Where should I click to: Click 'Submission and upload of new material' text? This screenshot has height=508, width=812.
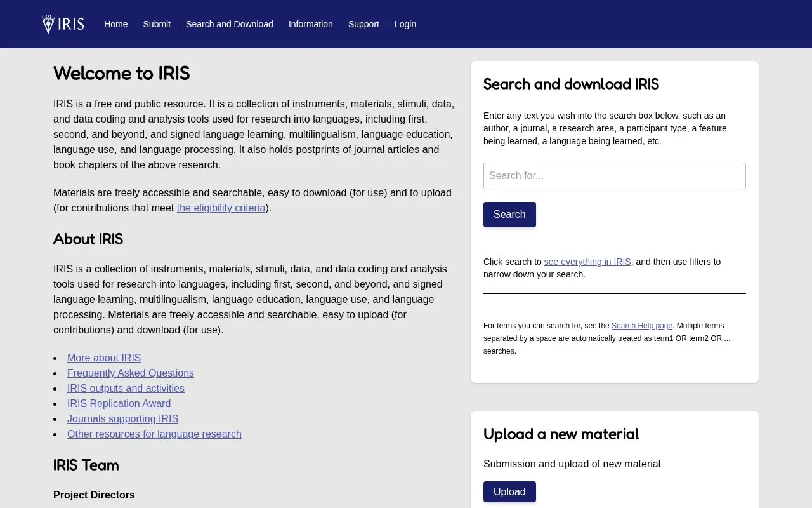[572, 464]
